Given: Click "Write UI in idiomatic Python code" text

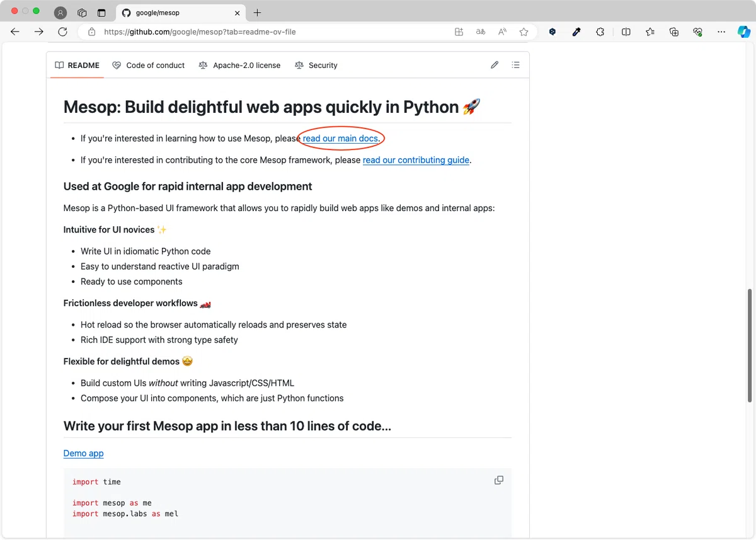Looking at the screenshot, I should [146, 251].
